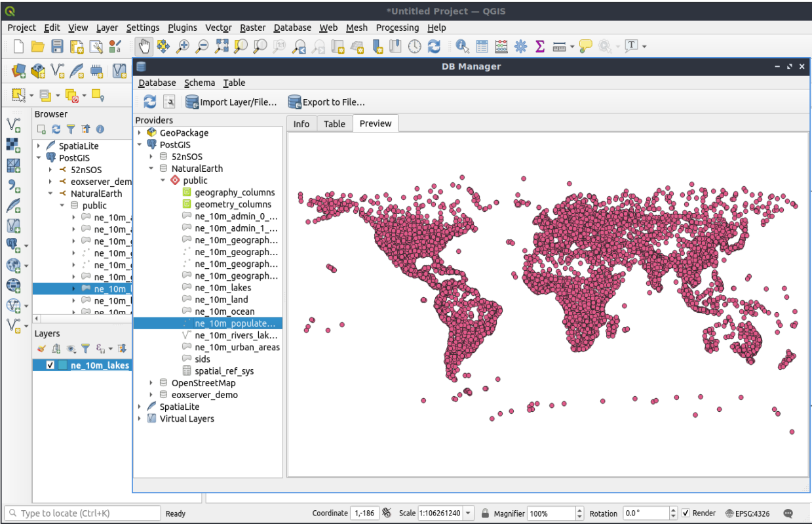The width and height of the screenshot is (812, 524).
Task: Collapse the NaturalEarth database in DB Manager
Action: point(151,169)
